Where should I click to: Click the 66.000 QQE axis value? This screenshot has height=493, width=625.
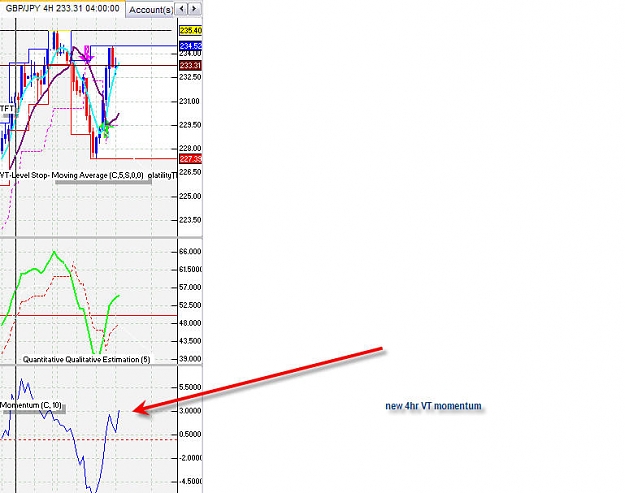(190, 251)
